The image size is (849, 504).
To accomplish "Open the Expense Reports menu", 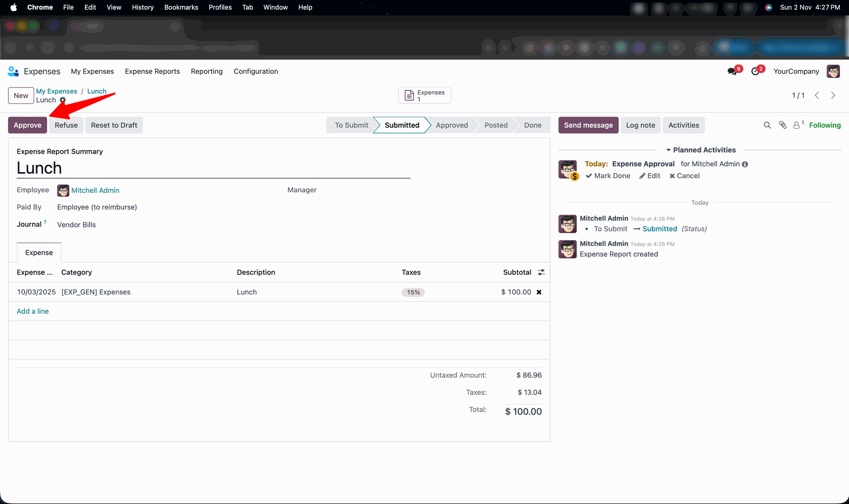I will tap(152, 71).
